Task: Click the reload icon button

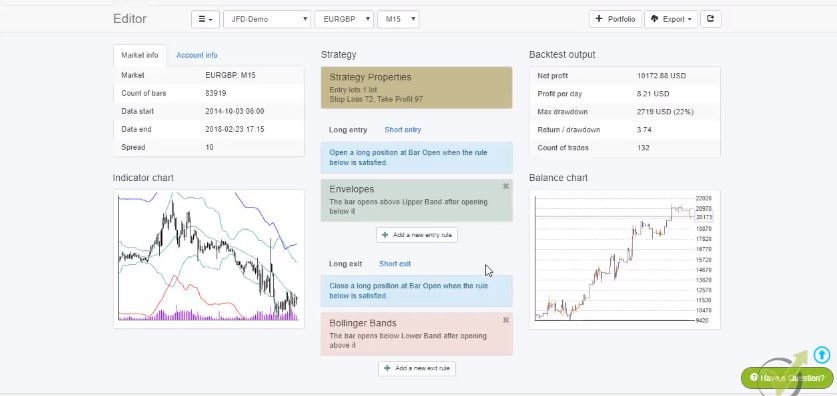Action: [710, 19]
